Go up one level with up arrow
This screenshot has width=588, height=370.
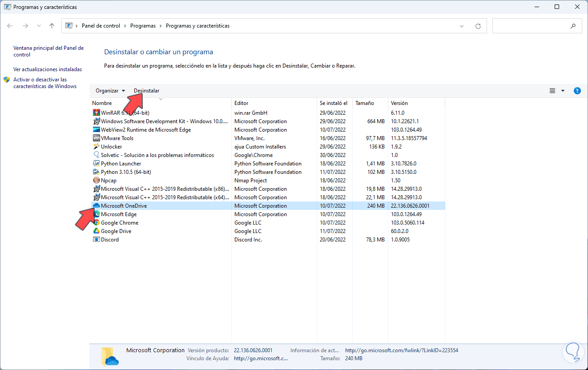tap(52, 26)
